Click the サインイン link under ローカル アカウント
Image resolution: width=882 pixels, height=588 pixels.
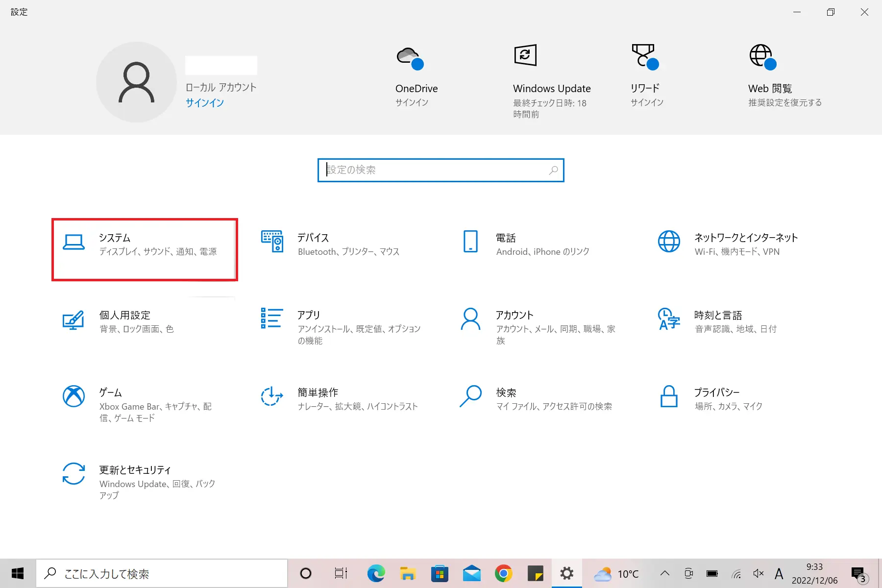[x=205, y=102]
